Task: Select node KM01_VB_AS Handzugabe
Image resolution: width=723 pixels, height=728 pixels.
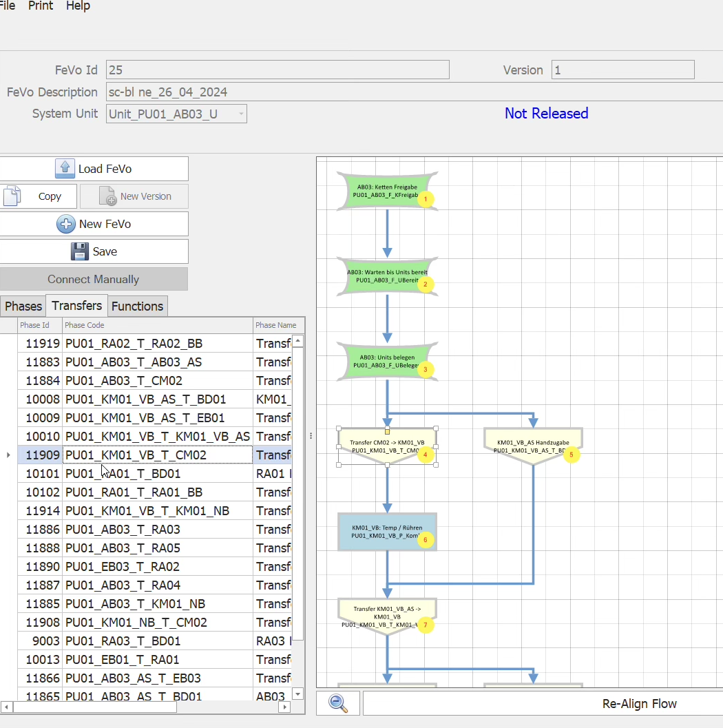Action: click(x=533, y=446)
